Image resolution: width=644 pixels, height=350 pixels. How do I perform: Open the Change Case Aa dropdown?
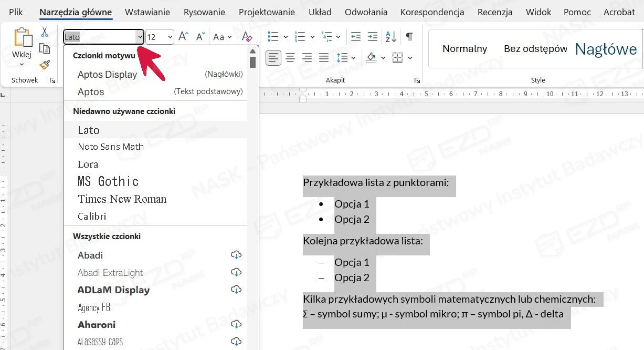click(222, 37)
